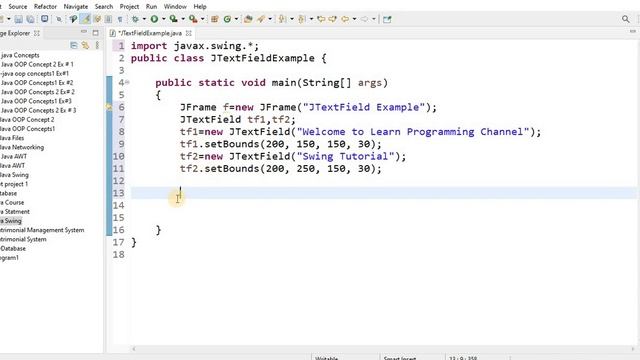Click the quick-fix marker on line 6

coord(109,107)
